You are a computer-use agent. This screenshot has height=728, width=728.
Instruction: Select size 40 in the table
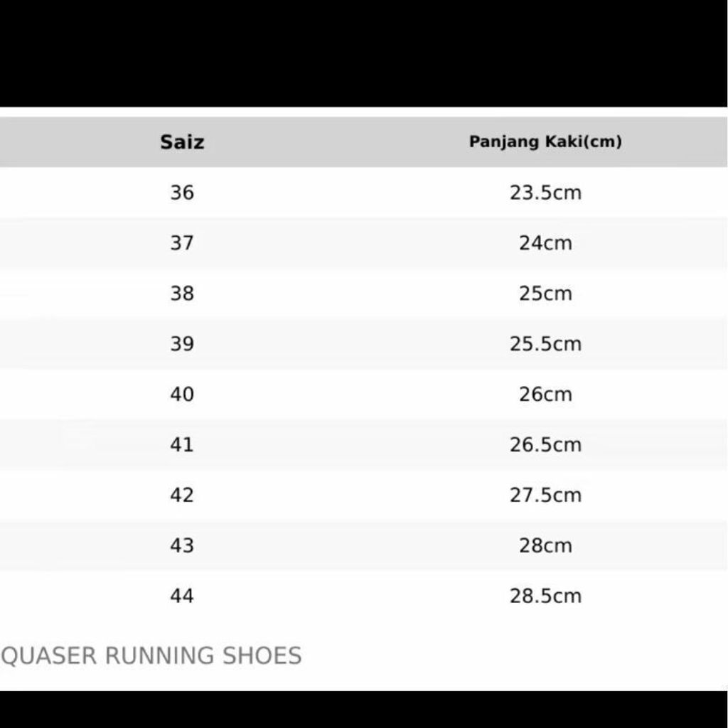(x=182, y=395)
